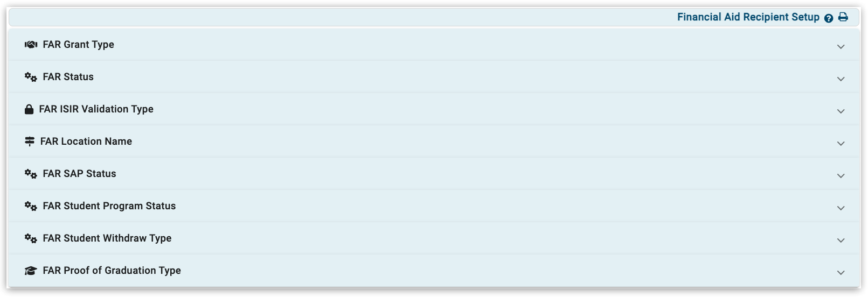Expand FAR Student Program Status chevron
Screen dimensions: 868x297
pos(841,208)
